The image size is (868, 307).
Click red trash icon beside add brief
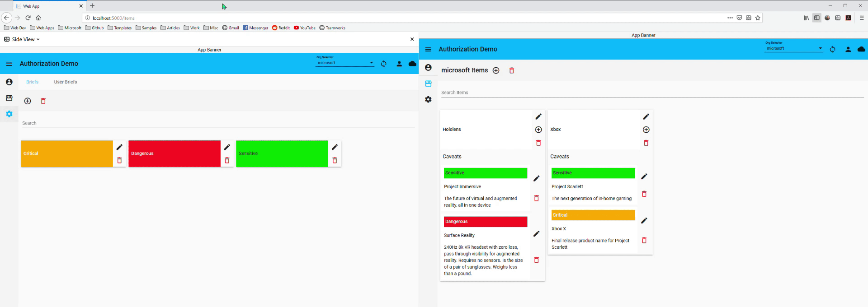(x=43, y=101)
